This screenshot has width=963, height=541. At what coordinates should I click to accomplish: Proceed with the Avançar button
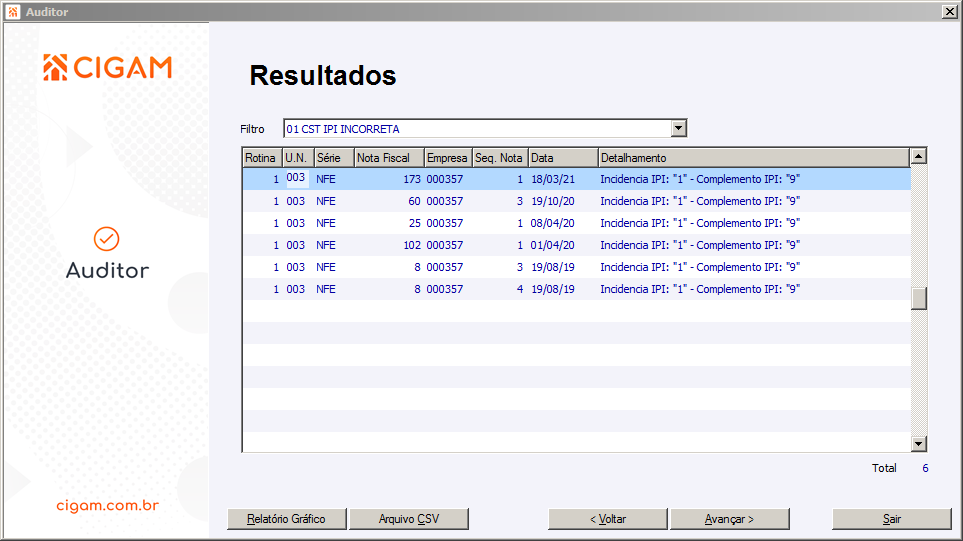730,519
